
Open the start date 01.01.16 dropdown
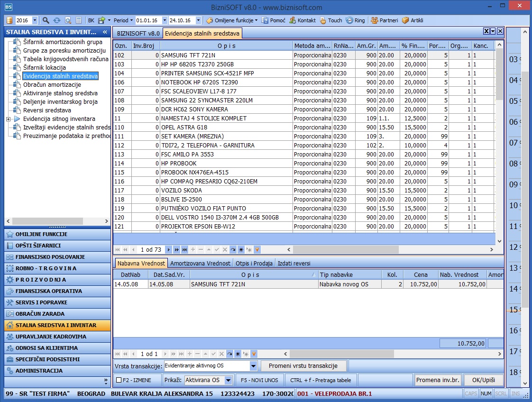(x=165, y=20)
